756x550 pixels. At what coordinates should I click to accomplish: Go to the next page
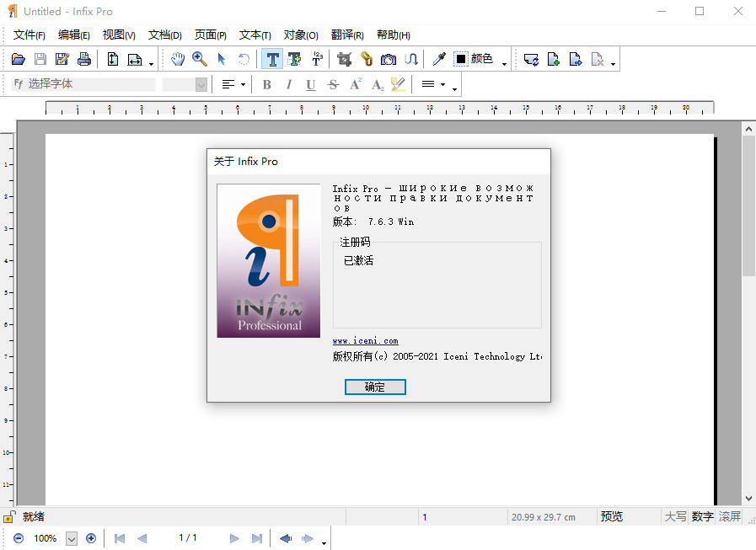pyautogui.click(x=234, y=538)
